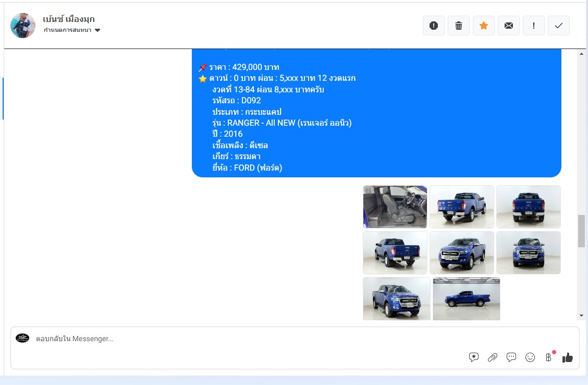Screen dimensions: 588x385
Task: Click the price text 429,000 บาท
Action: click(256, 67)
